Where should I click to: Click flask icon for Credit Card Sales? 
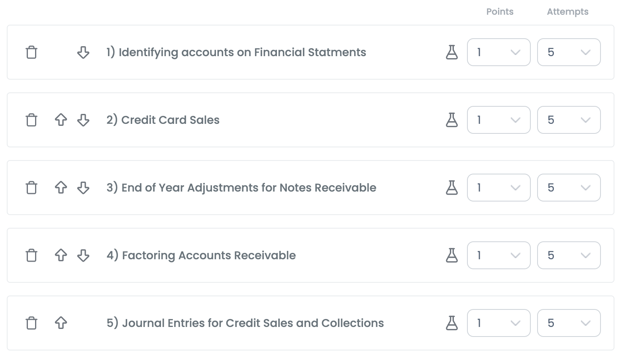[451, 120]
